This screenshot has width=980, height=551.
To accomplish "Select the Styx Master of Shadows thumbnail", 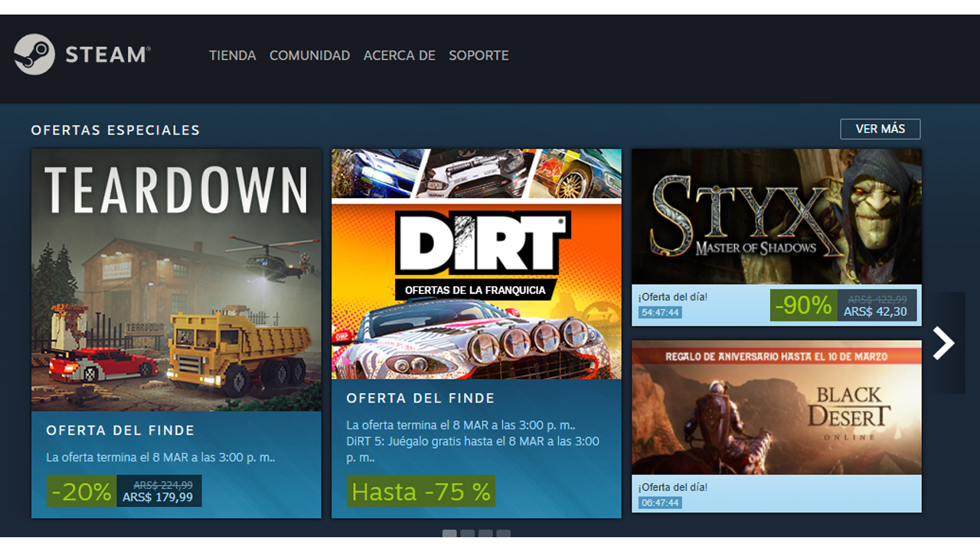I will click(776, 217).
